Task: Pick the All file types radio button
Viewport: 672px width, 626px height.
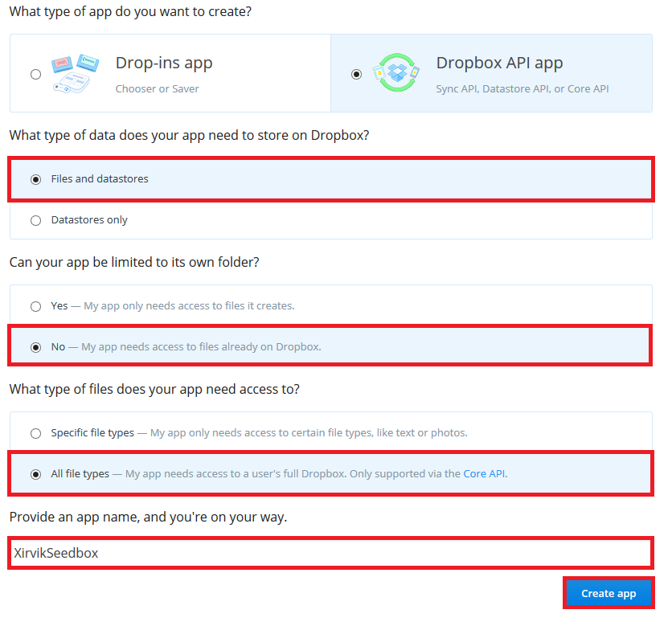Action: pos(35,474)
